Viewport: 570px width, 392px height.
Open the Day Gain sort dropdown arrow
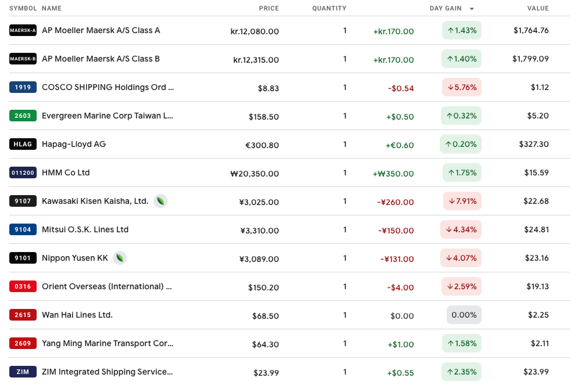[x=472, y=8]
